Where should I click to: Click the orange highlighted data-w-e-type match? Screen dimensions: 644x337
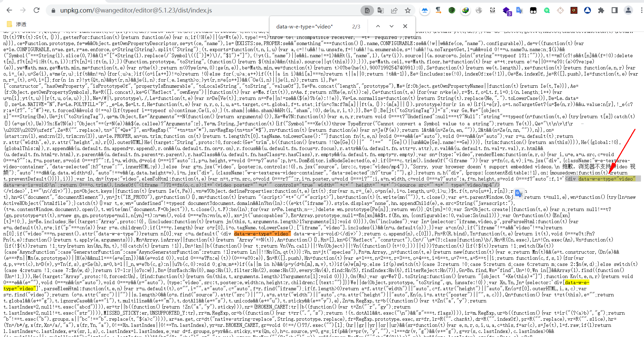coord(262,234)
